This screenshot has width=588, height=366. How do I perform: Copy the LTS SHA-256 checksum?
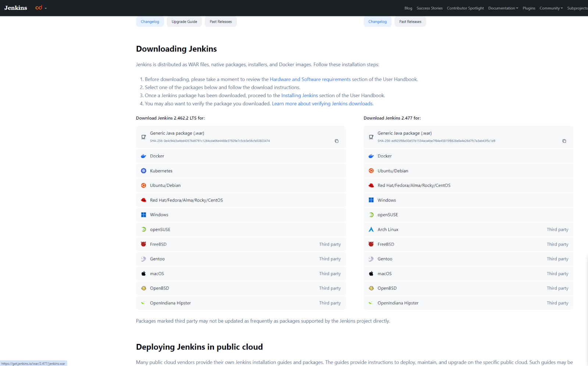[336, 141]
